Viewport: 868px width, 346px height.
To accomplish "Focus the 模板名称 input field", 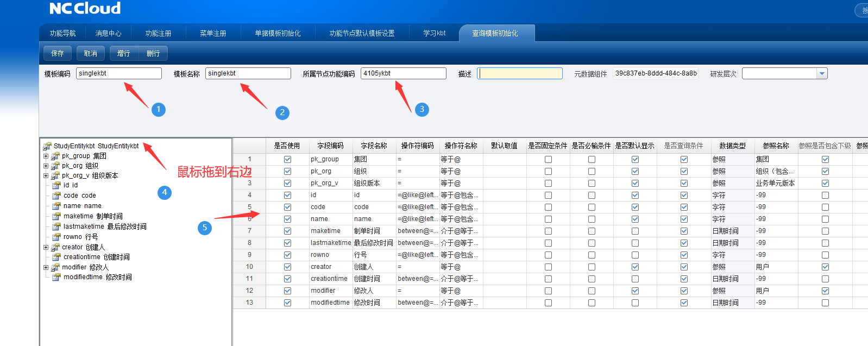I will click(x=248, y=73).
